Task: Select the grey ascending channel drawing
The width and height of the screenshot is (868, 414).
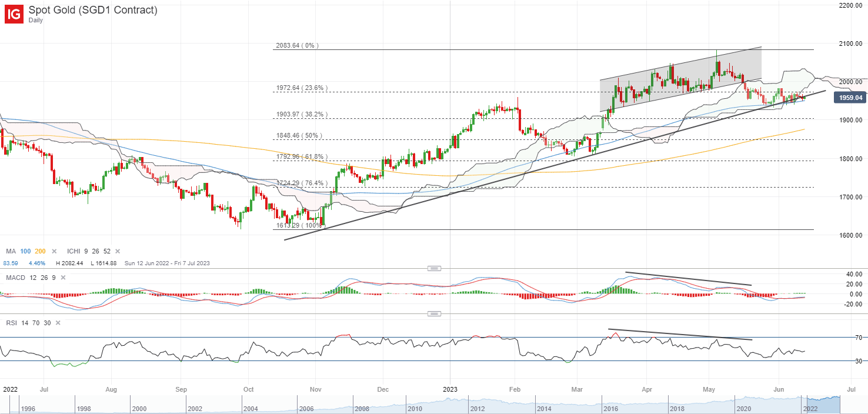Action: [680, 79]
